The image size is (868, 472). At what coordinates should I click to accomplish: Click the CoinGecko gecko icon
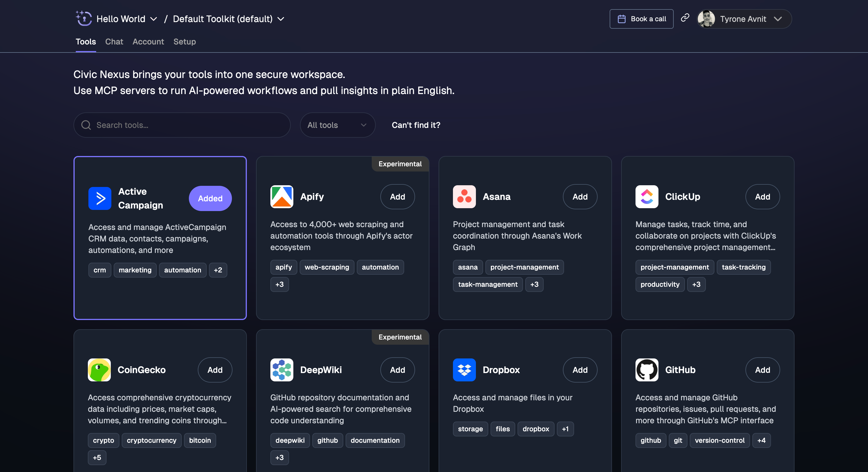click(99, 370)
